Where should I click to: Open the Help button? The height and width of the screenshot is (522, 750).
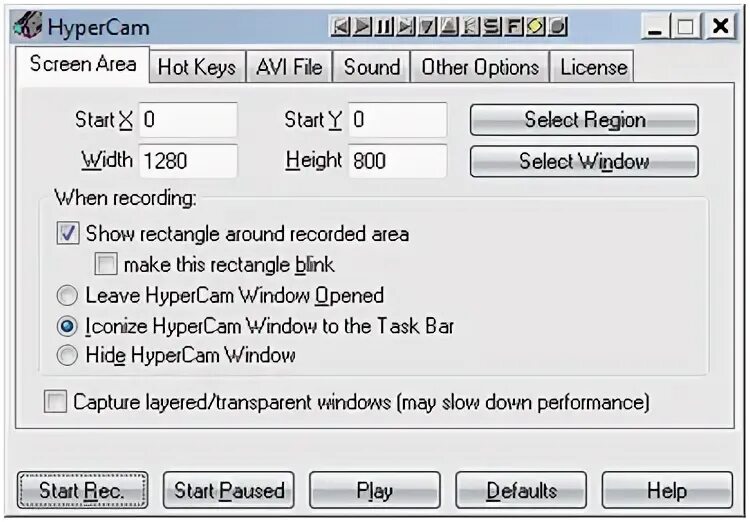pos(667,490)
